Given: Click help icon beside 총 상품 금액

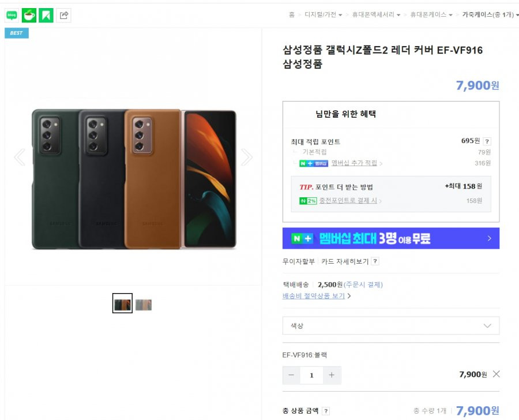Looking at the screenshot, I should (326, 411).
